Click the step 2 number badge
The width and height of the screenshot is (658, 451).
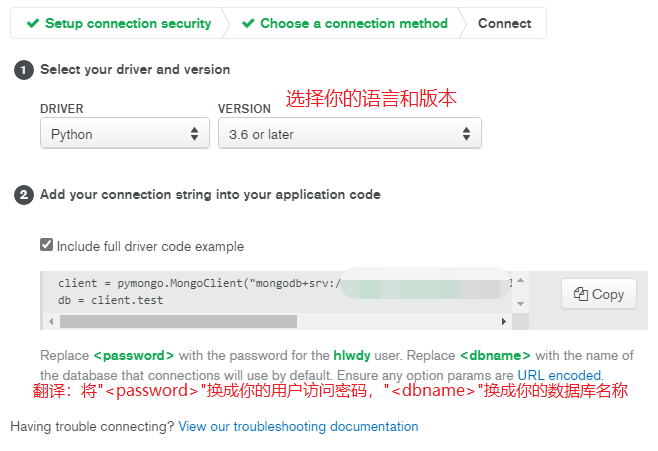23,195
